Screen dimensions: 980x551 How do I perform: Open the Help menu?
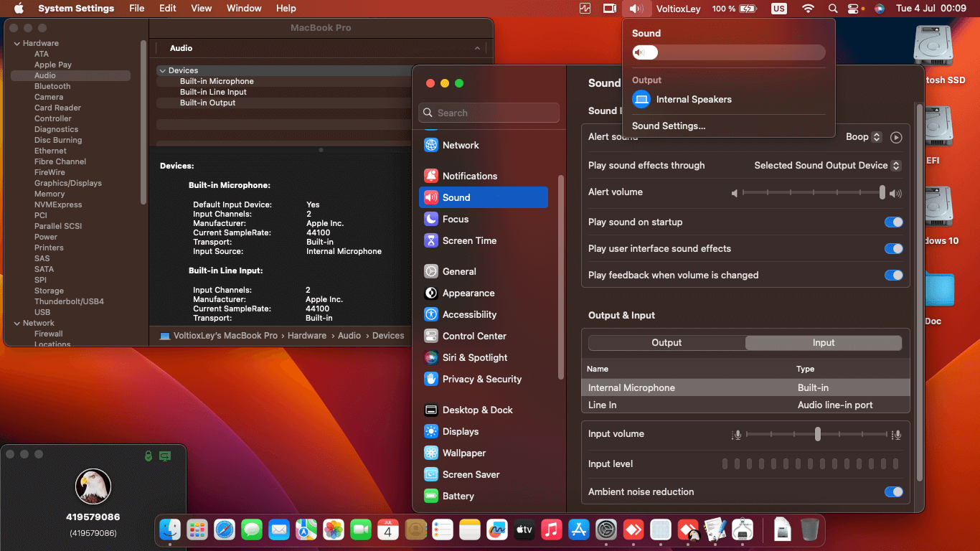click(286, 9)
